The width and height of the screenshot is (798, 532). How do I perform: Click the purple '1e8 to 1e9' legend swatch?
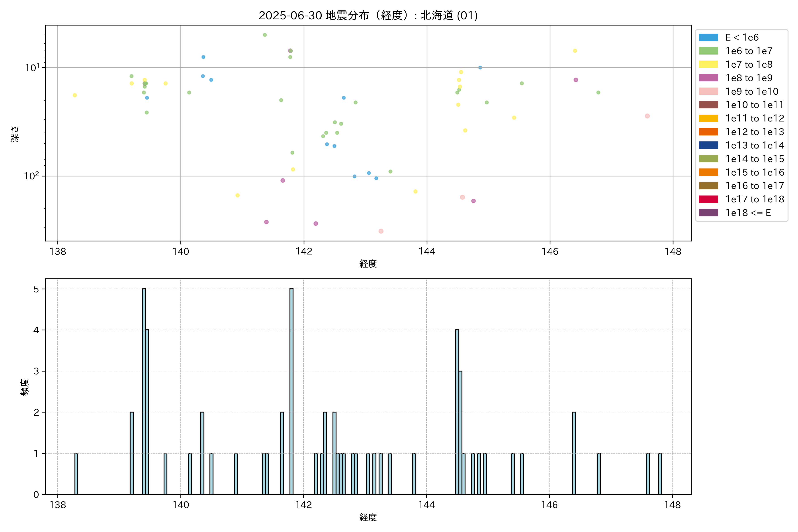708,78
